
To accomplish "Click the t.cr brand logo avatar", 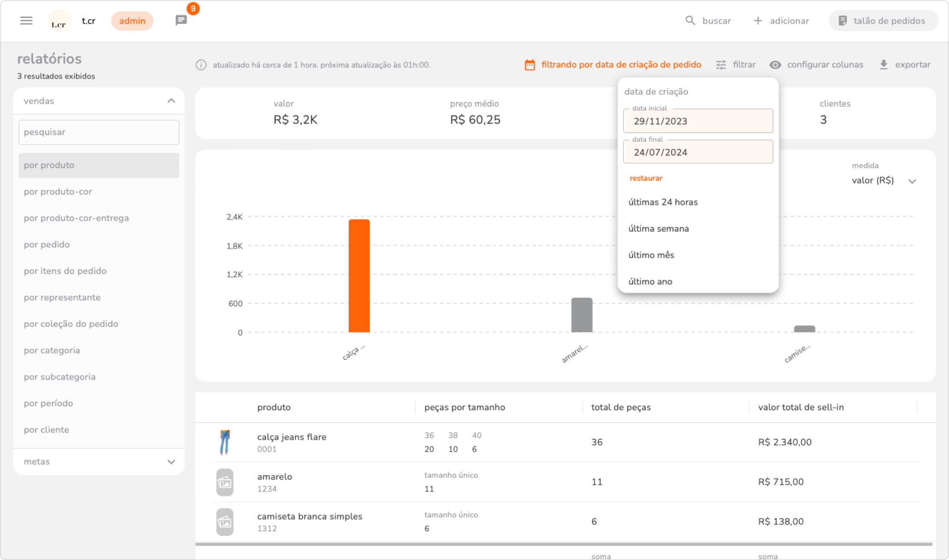I will 59,21.
